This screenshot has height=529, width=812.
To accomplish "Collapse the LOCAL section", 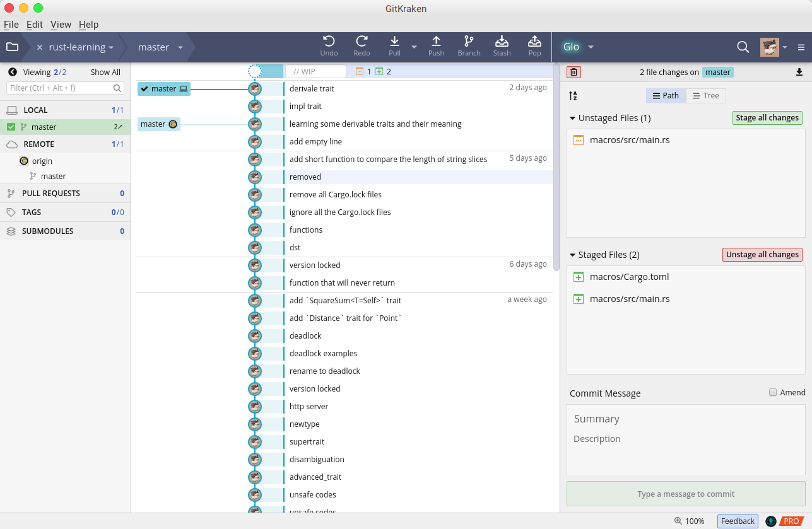I will (65, 110).
